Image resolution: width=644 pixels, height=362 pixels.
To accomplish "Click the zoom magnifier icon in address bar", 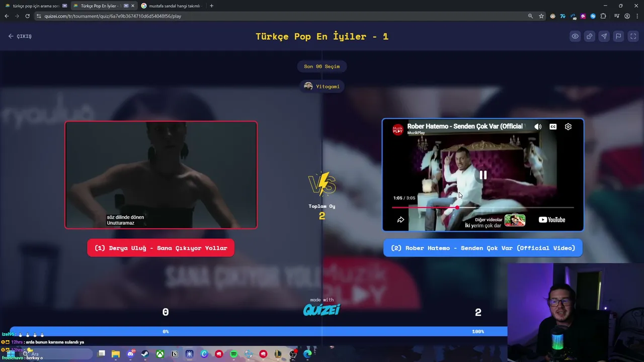I will tap(530, 16).
